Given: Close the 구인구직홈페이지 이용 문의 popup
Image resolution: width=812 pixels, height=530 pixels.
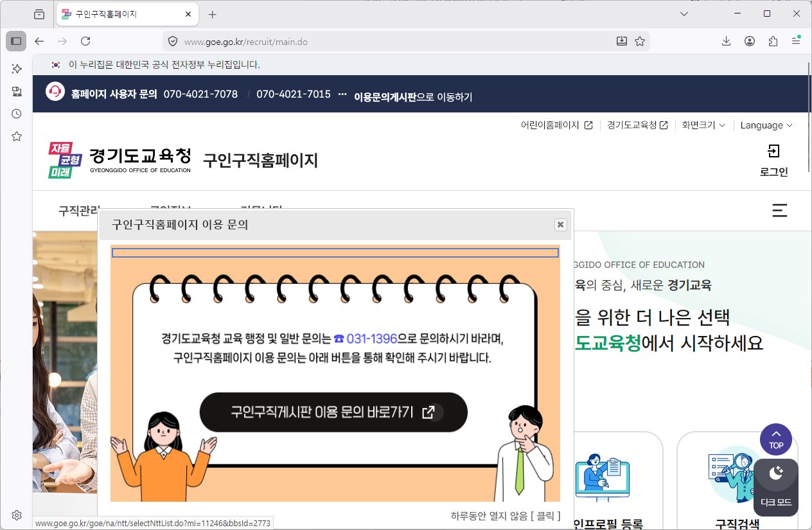Looking at the screenshot, I should coord(560,224).
